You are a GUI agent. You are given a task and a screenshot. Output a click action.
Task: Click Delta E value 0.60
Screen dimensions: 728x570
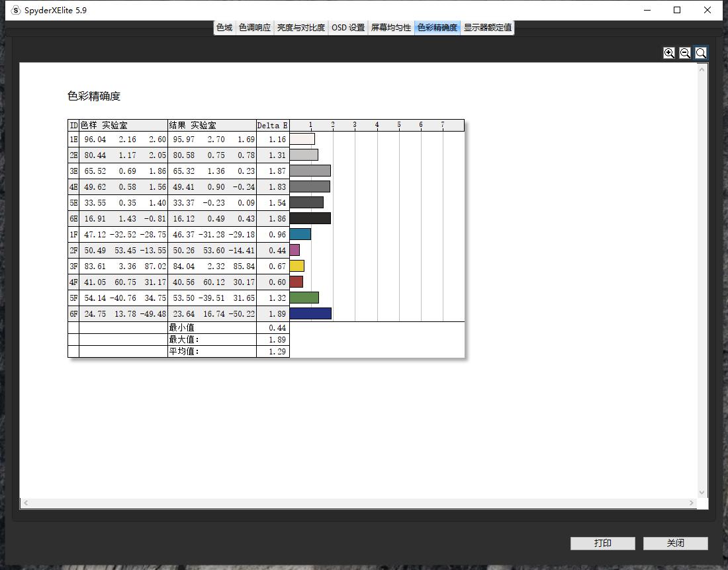pyautogui.click(x=277, y=282)
